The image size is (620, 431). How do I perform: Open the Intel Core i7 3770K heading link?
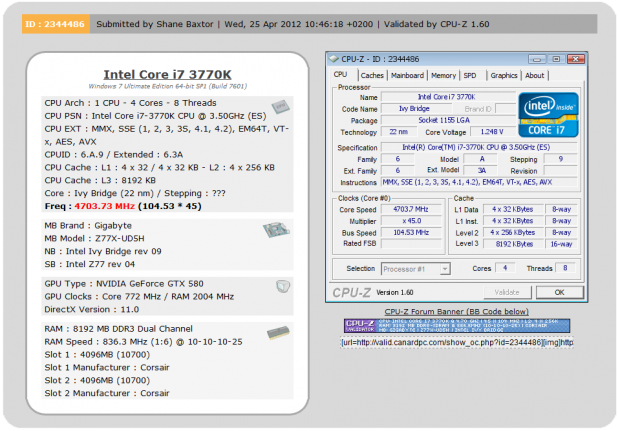coord(167,74)
